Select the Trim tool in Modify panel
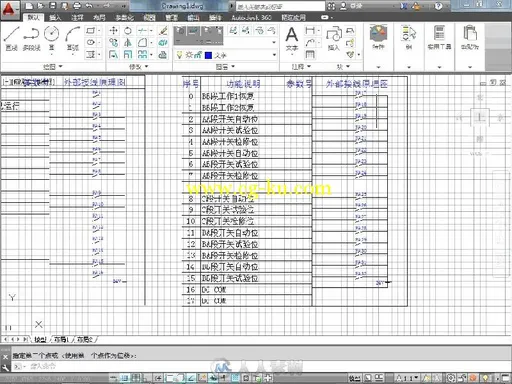512x384 pixels. tap(142, 31)
